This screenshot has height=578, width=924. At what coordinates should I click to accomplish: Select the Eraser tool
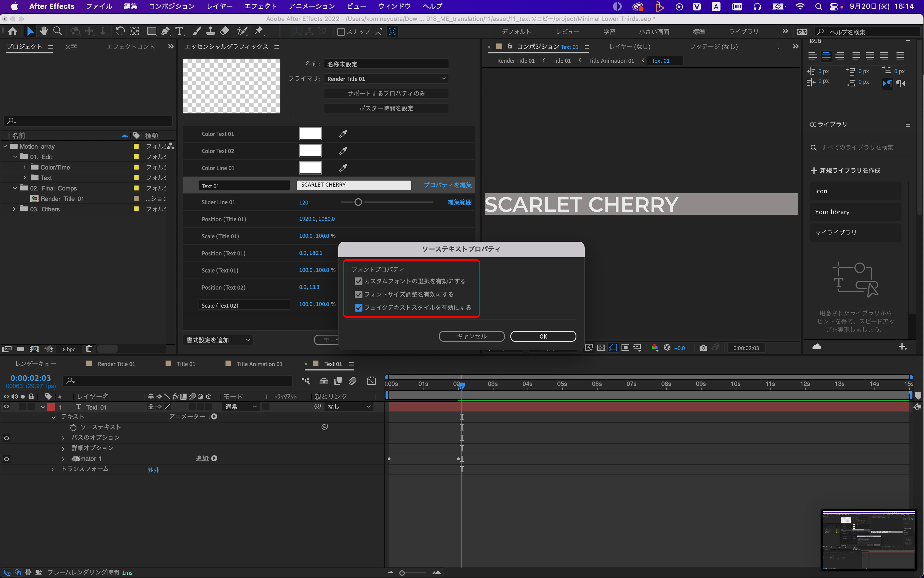click(224, 31)
